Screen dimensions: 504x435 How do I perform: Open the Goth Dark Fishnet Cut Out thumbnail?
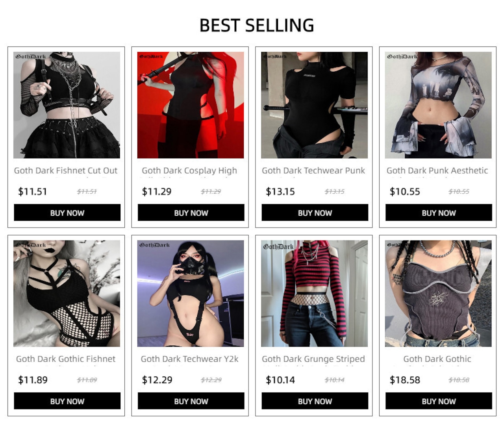coord(67,105)
